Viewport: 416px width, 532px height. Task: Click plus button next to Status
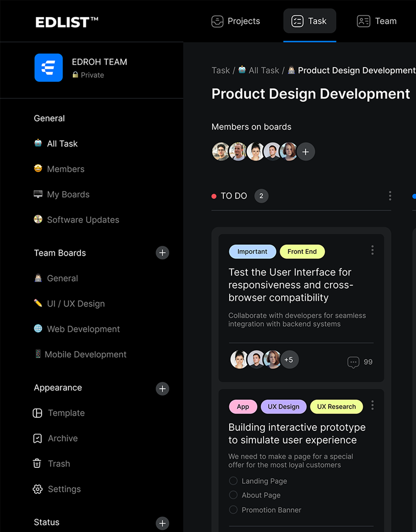coord(162,523)
